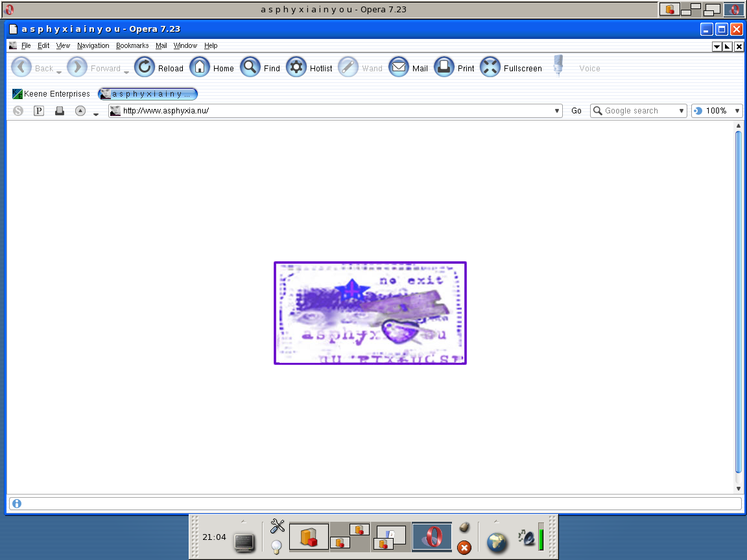The image size is (747, 560).
Task: Toggle author/user mode S icon
Action: click(18, 111)
